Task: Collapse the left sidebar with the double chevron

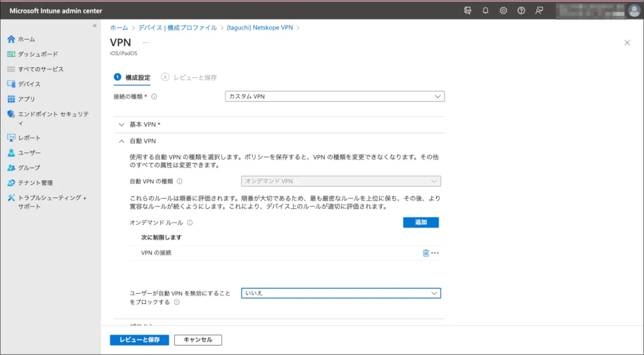Action: pos(94,26)
